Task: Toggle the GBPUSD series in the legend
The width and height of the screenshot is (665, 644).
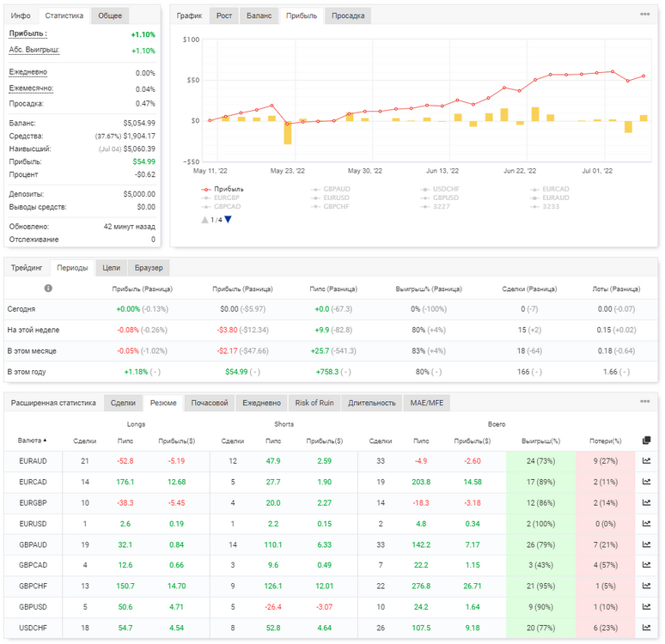Action: (x=440, y=198)
